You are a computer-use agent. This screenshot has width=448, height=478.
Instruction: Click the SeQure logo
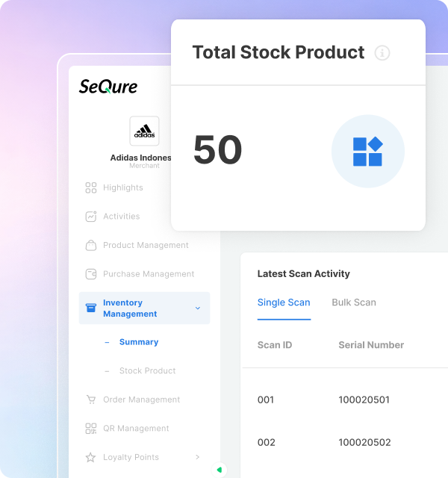click(108, 87)
